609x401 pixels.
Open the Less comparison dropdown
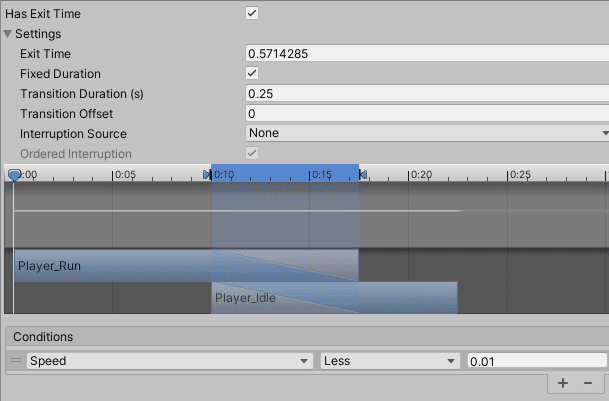click(x=388, y=361)
